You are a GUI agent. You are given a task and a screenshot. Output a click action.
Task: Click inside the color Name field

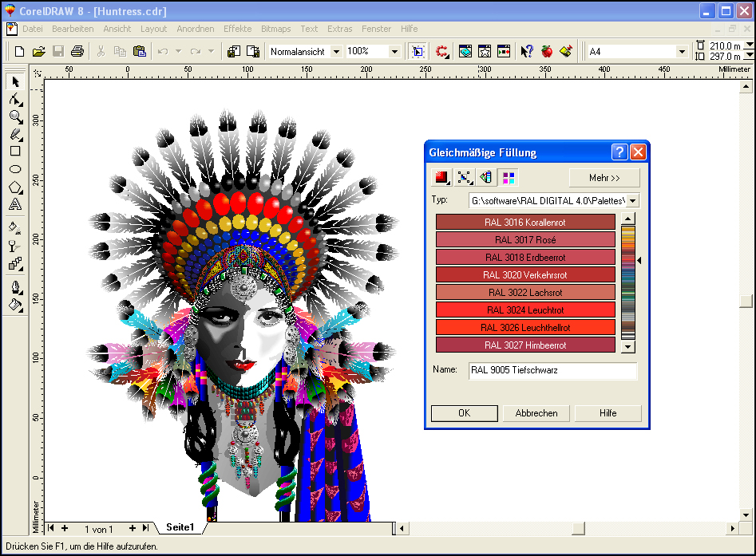click(x=552, y=370)
